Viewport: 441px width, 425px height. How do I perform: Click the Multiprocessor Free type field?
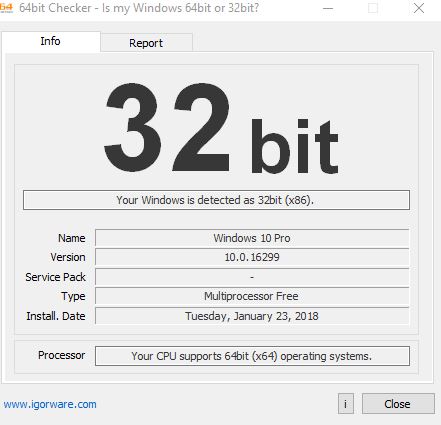[252, 296]
